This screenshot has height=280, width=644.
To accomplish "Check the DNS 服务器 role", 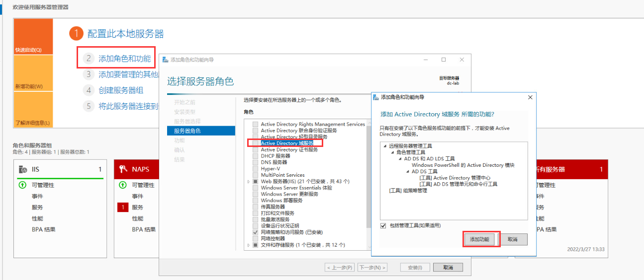I will coord(255,162).
